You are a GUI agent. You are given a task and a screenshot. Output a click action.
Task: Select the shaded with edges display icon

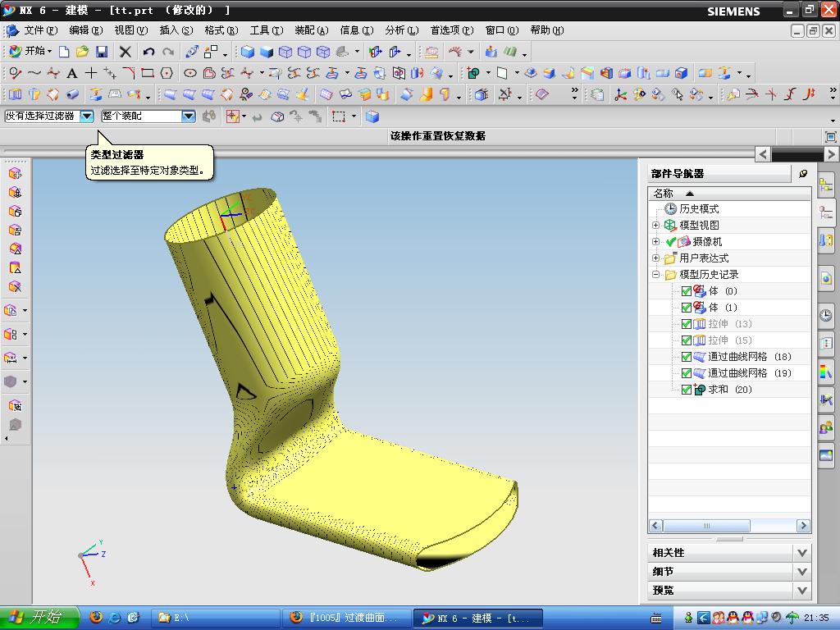(x=247, y=52)
